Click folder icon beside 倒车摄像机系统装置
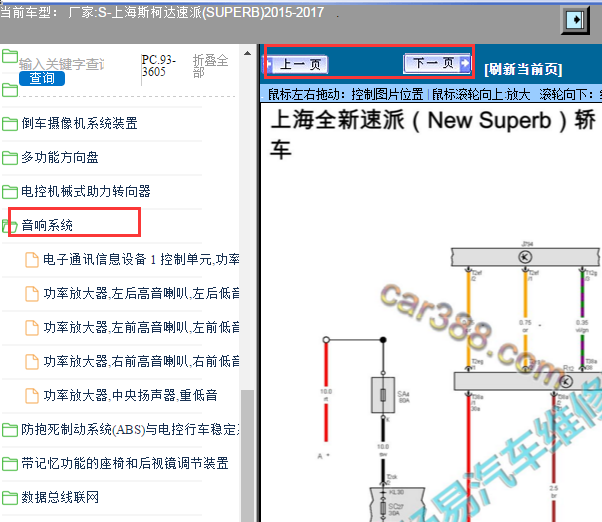 click(10, 124)
